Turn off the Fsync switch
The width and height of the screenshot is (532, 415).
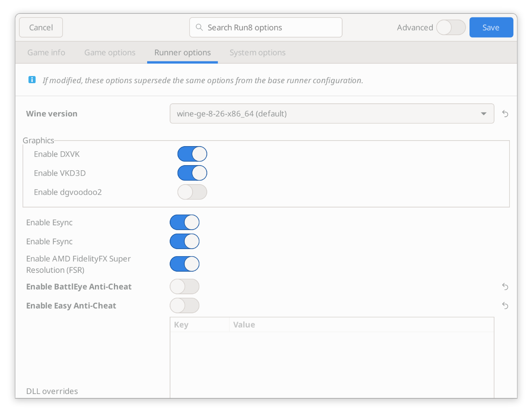(x=184, y=241)
